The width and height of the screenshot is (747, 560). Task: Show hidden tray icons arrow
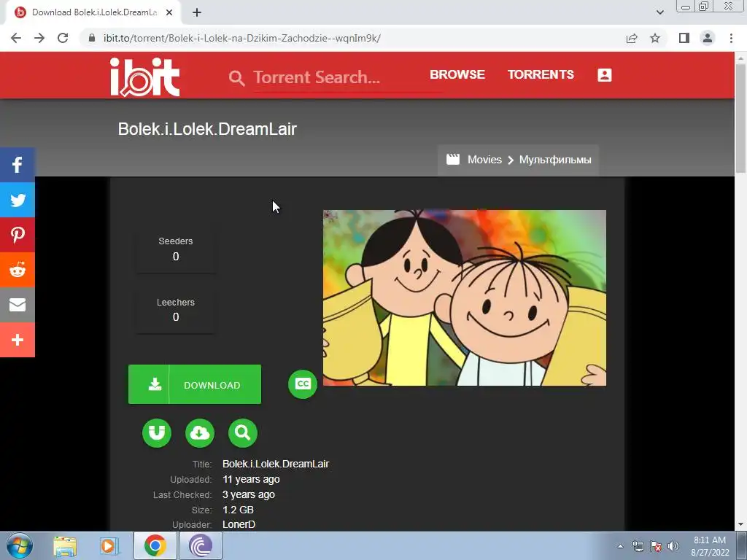(x=620, y=546)
